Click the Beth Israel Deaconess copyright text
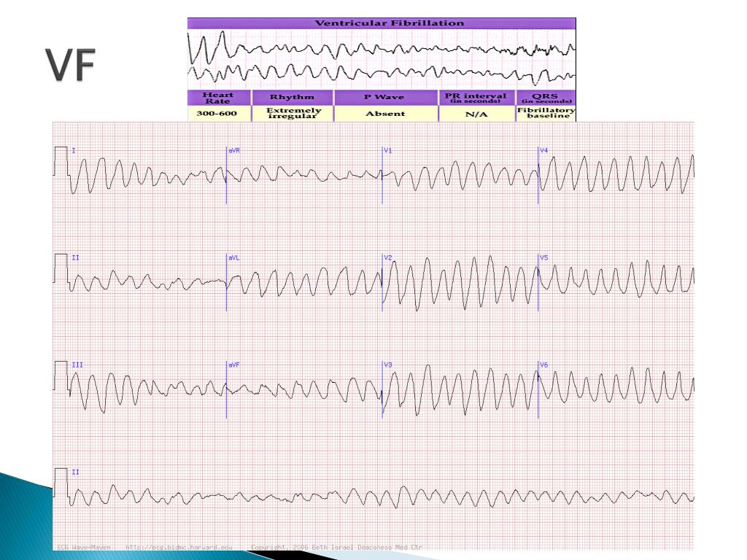 (336, 548)
